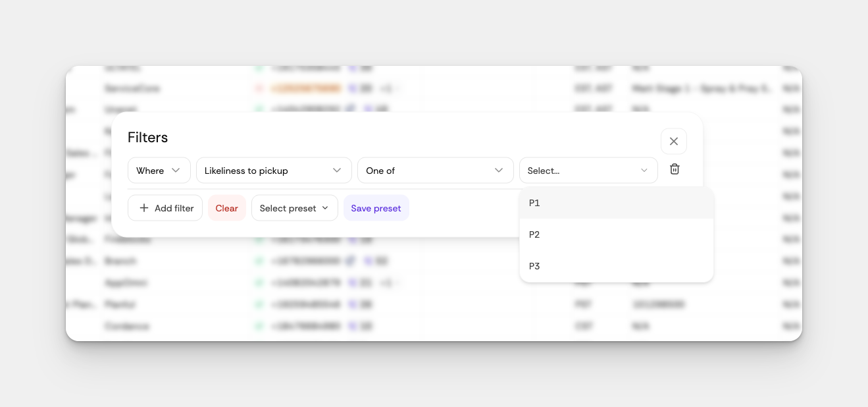The height and width of the screenshot is (407, 868).
Task: Change the Likeliness to pickup field selector
Action: pos(273,171)
